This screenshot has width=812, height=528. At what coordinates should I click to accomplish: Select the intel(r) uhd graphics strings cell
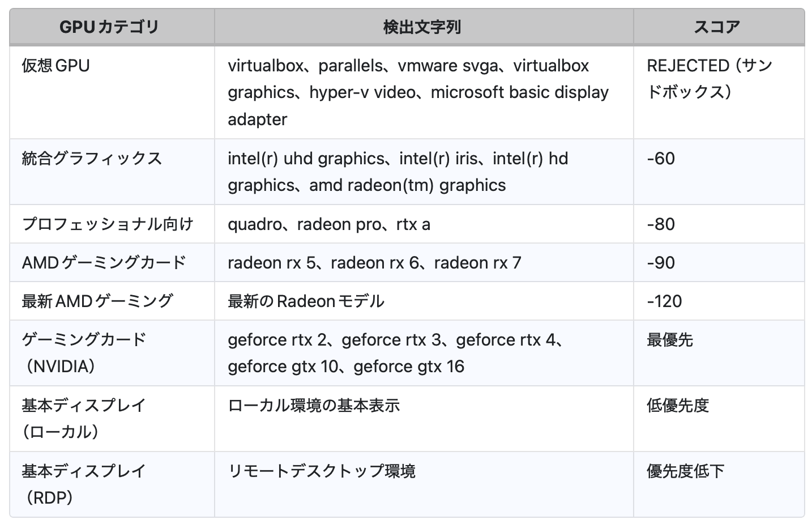pyautogui.click(x=398, y=171)
